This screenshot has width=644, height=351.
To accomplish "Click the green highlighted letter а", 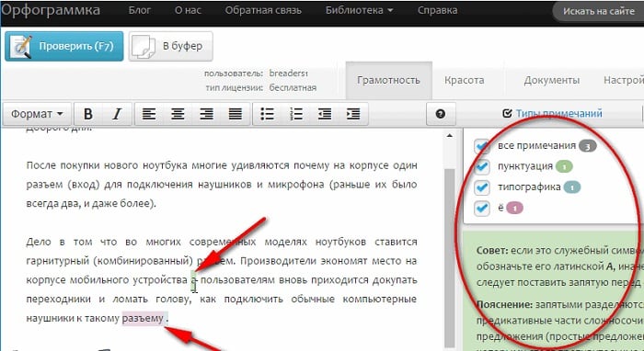I will (194, 280).
